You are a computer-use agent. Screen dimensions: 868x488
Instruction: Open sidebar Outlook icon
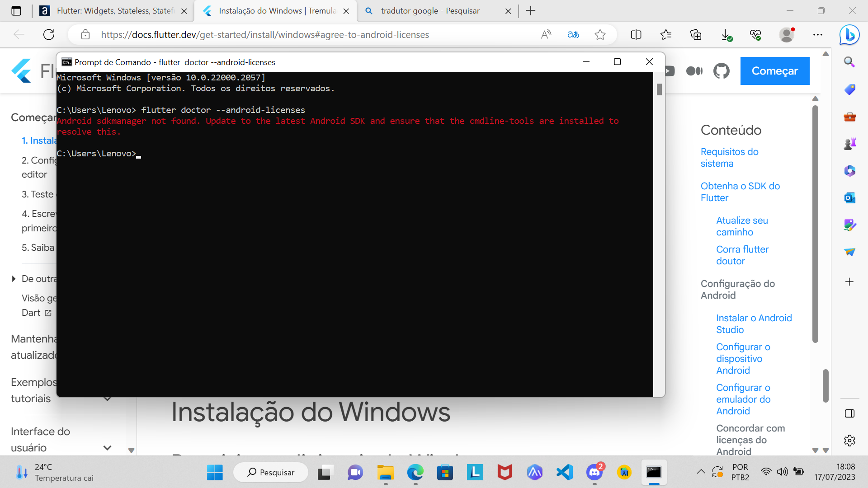coord(849,198)
